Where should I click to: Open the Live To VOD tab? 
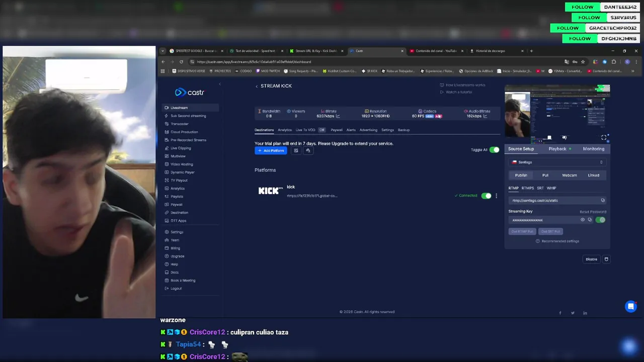click(x=305, y=130)
